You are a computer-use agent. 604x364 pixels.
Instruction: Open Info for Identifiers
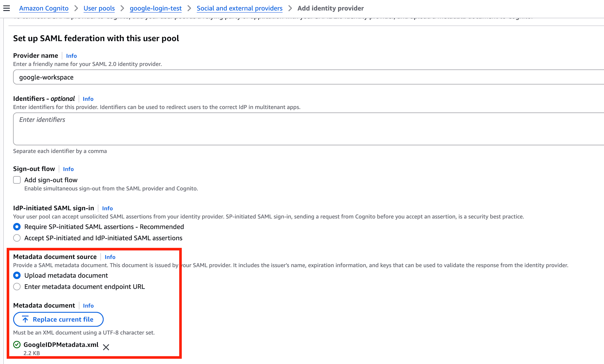88,99
